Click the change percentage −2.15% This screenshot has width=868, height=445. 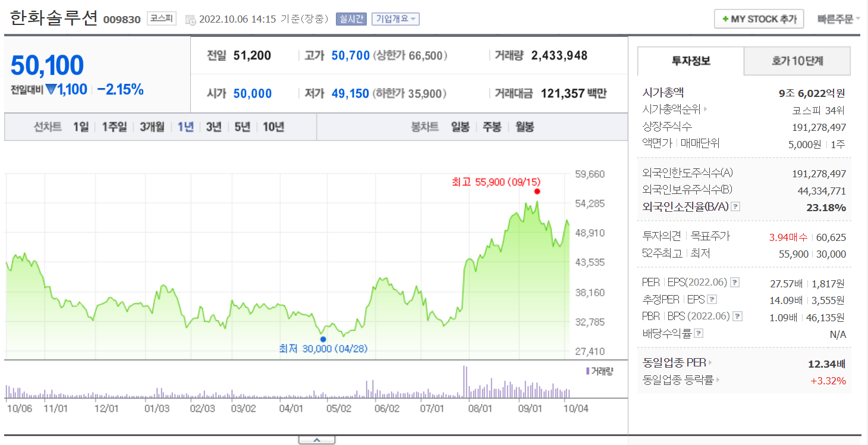pyautogui.click(x=120, y=90)
